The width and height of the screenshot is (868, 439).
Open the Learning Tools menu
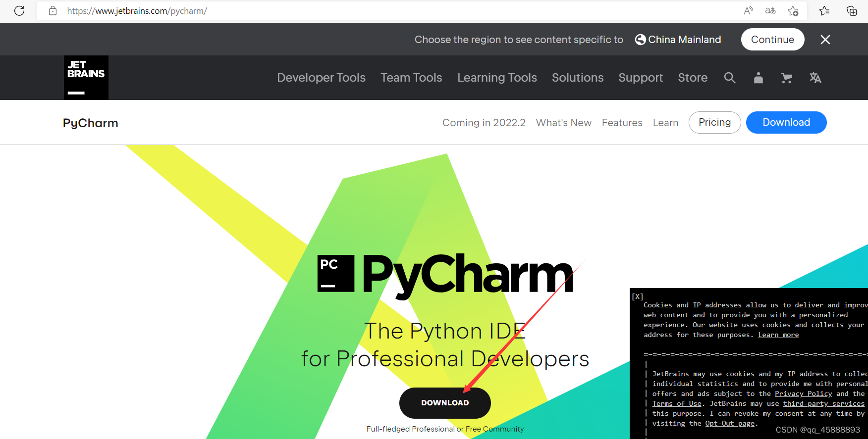pos(497,78)
